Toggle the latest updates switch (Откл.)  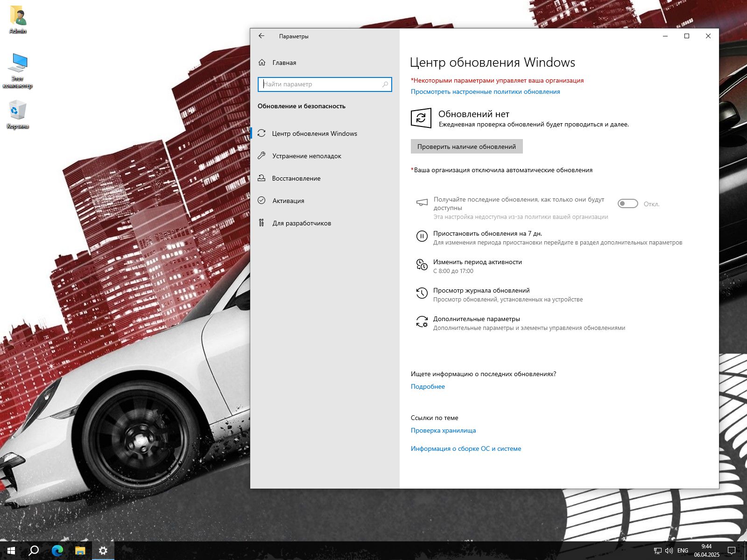[x=627, y=204]
